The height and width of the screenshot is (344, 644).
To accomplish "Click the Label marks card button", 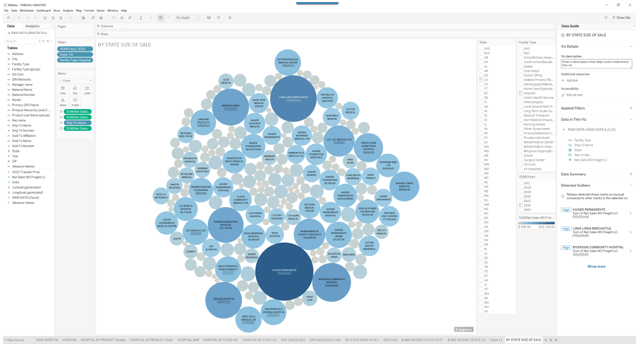I will tap(87, 90).
